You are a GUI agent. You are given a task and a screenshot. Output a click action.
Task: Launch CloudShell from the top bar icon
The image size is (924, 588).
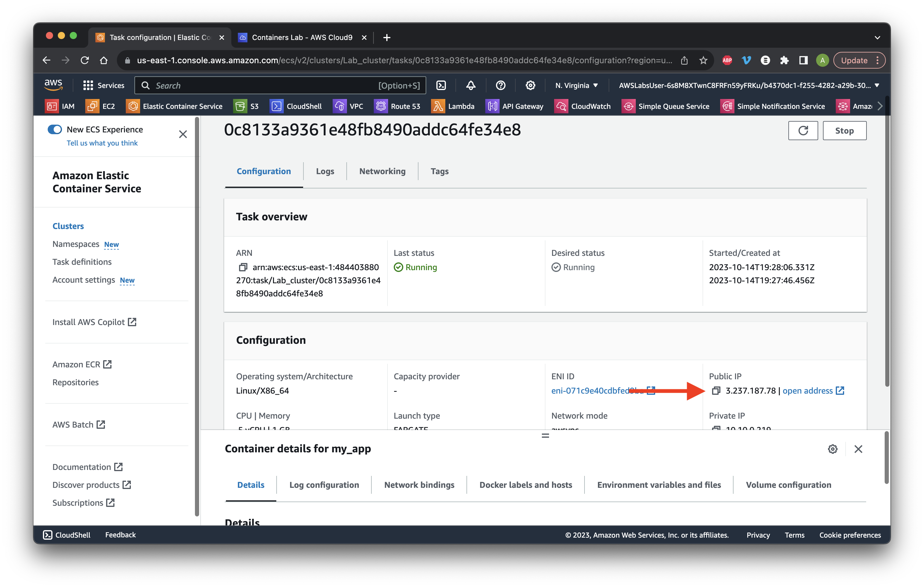441,85
